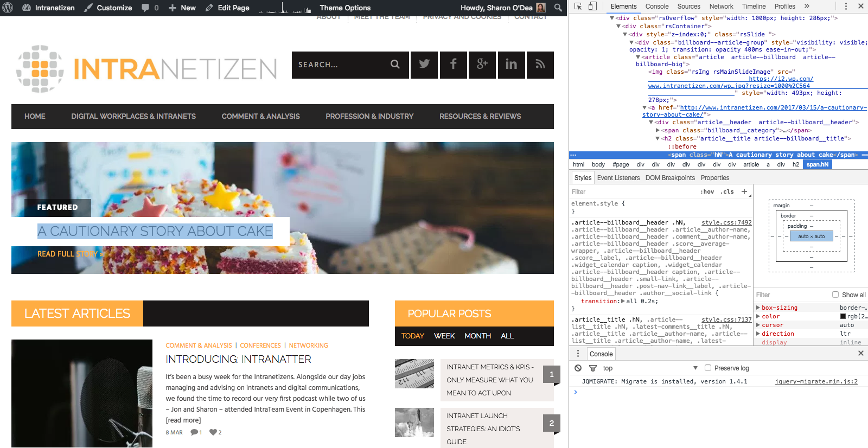Click the Facebook icon in site header

pyautogui.click(x=454, y=65)
